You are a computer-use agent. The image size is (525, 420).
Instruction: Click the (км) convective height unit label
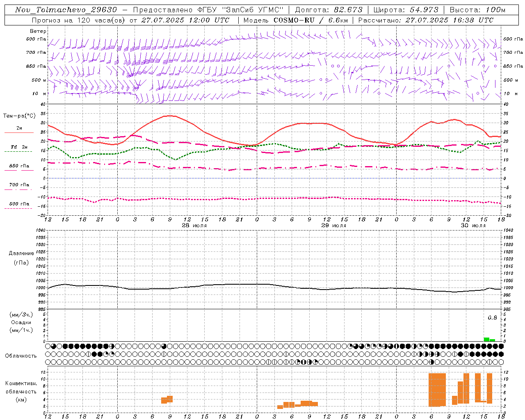[x=21, y=399]
